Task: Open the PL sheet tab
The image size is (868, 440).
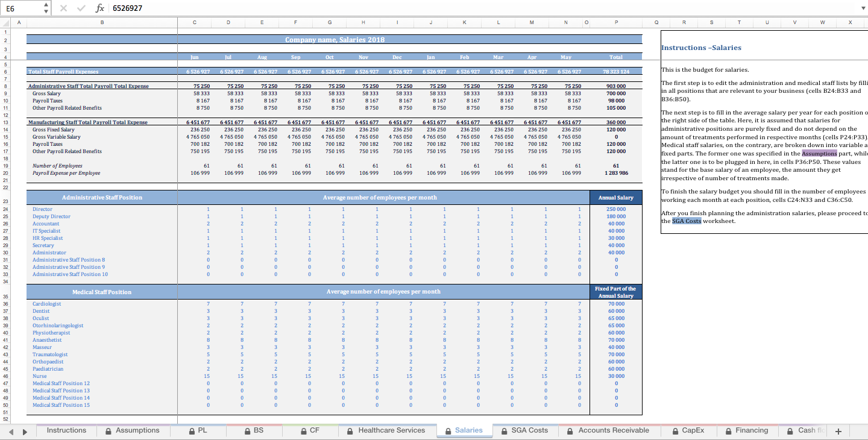Action: [198, 430]
